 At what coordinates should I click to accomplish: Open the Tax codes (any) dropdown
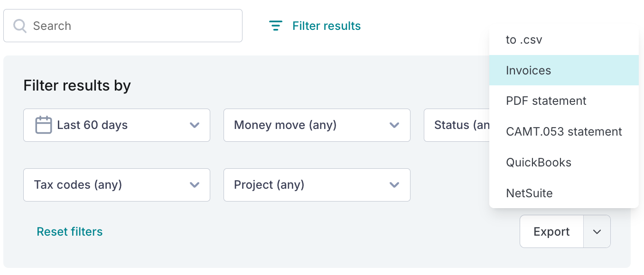click(x=116, y=185)
